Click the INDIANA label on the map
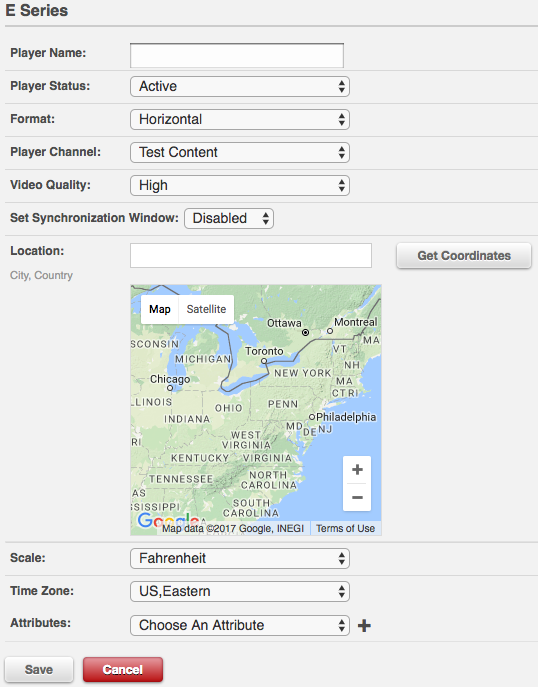Image resolution: width=538 pixels, height=687 pixels. coord(187,419)
